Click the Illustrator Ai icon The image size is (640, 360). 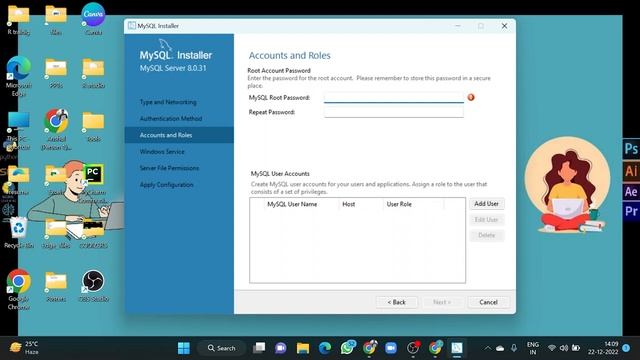(x=631, y=171)
